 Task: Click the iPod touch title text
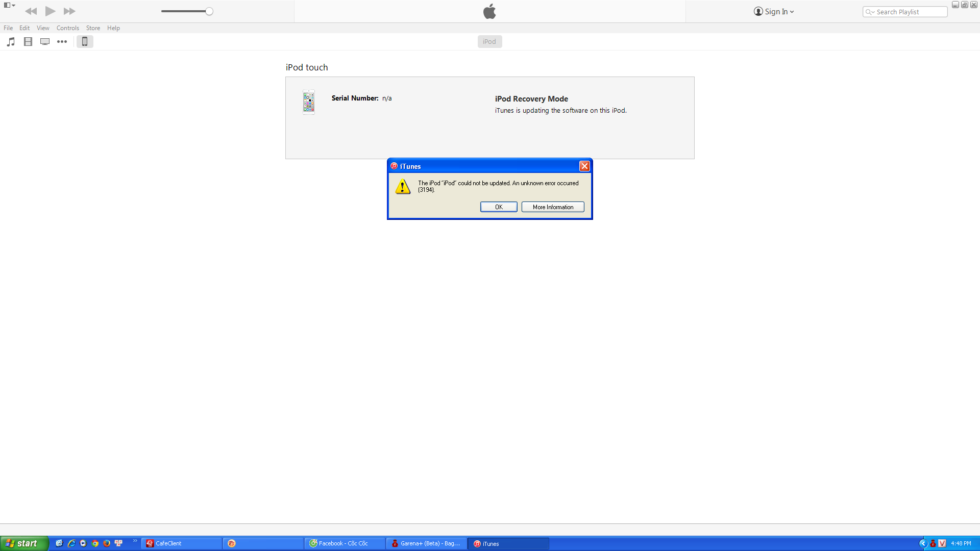pyautogui.click(x=307, y=67)
